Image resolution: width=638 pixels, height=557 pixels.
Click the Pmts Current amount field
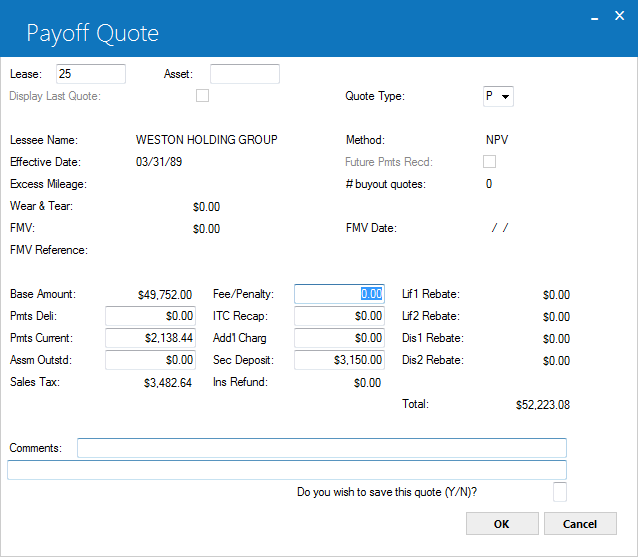tap(151, 338)
